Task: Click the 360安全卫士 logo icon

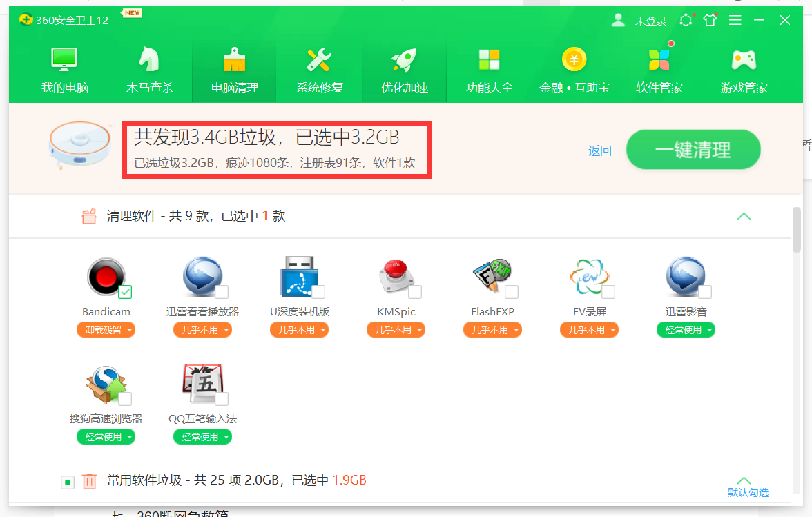Action: [x=26, y=19]
